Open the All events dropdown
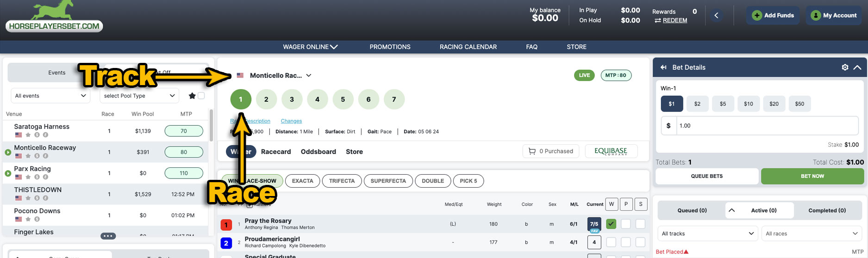The width and height of the screenshot is (868, 258). [50, 96]
